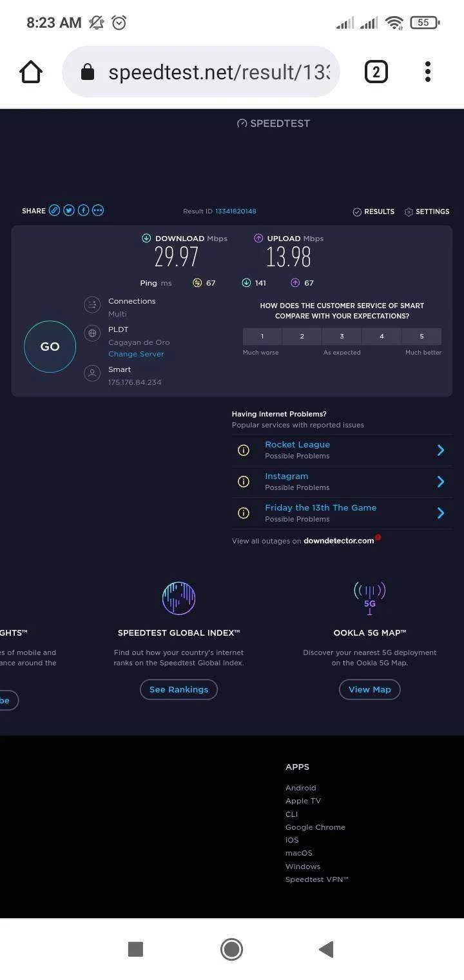Tap the lock icon in address bar

pos(88,72)
